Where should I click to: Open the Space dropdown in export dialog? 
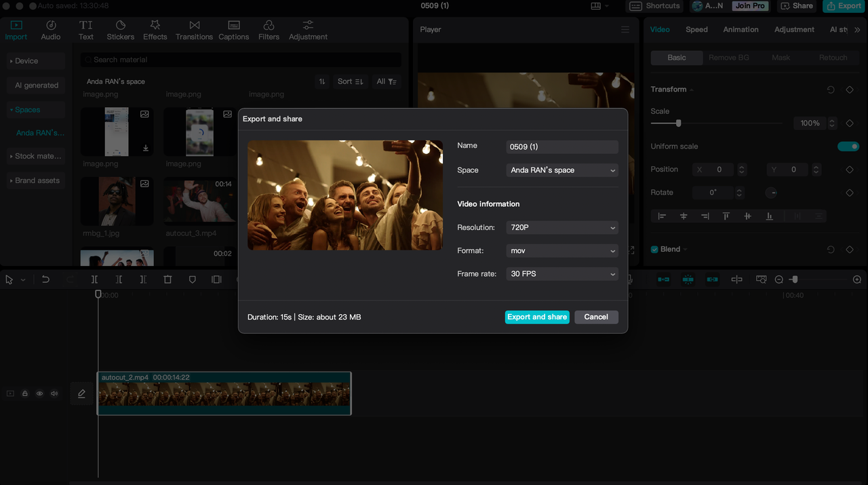[562, 170]
